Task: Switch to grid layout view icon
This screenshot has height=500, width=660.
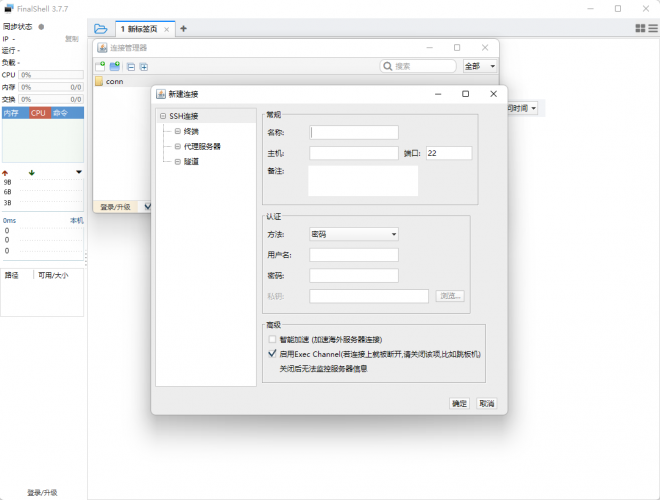Action: click(x=640, y=28)
